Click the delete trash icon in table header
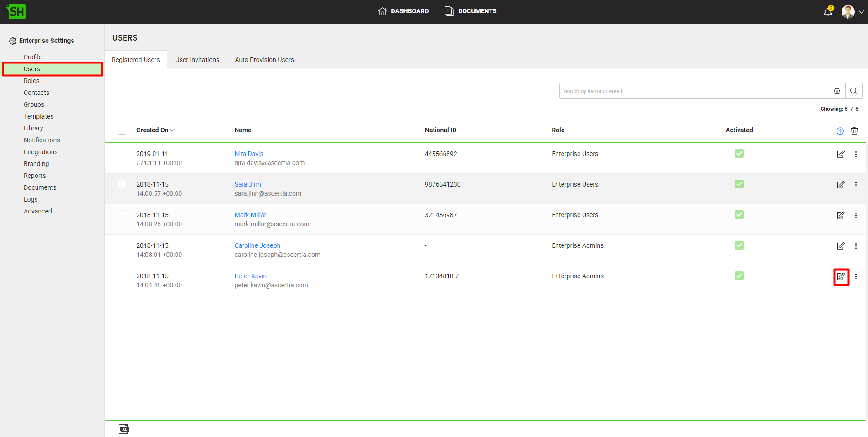This screenshot has width=868, height=437. point(854,131)
